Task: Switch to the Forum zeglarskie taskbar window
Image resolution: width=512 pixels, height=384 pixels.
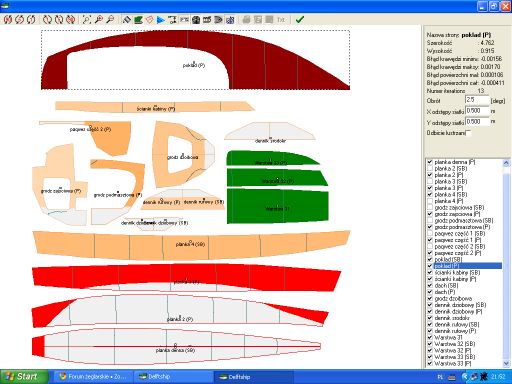Action: pos(93,377)
